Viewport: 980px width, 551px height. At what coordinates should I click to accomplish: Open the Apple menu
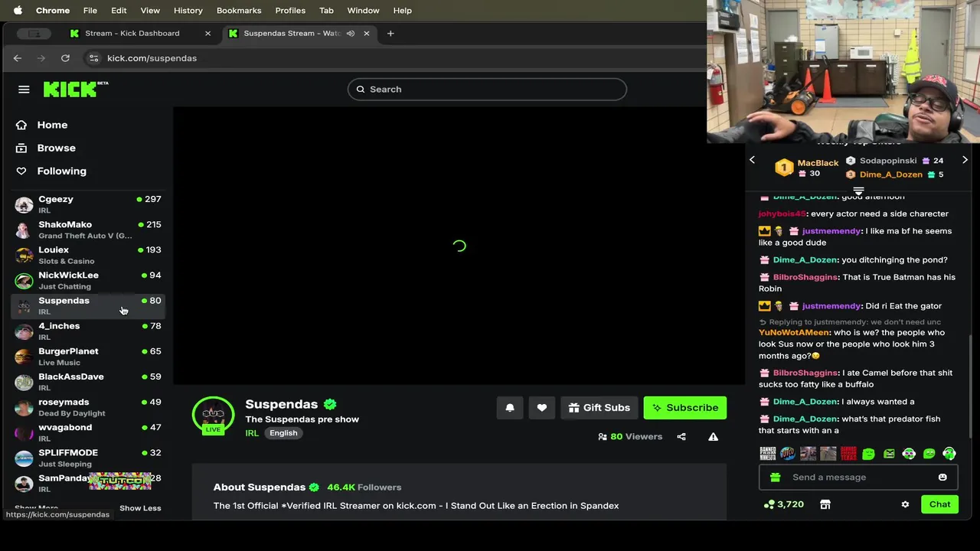17,11
